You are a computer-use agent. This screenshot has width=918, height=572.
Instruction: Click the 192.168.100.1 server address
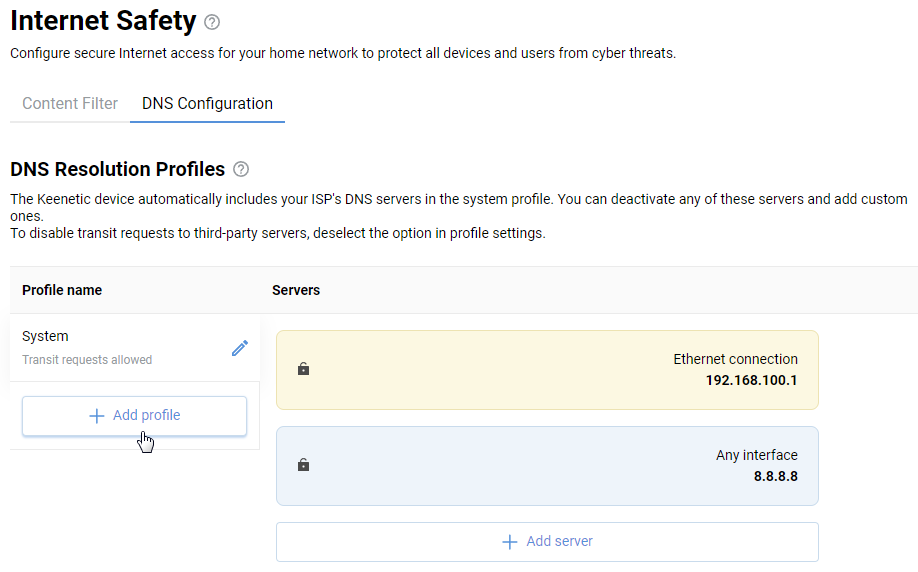[x=751, y=380]
